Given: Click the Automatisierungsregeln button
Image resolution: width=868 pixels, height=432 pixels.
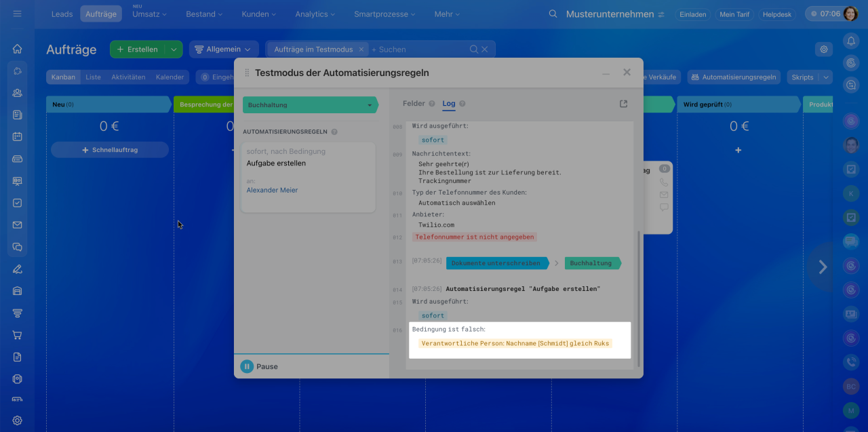Looking at the screenshot, I should [733, 77].
